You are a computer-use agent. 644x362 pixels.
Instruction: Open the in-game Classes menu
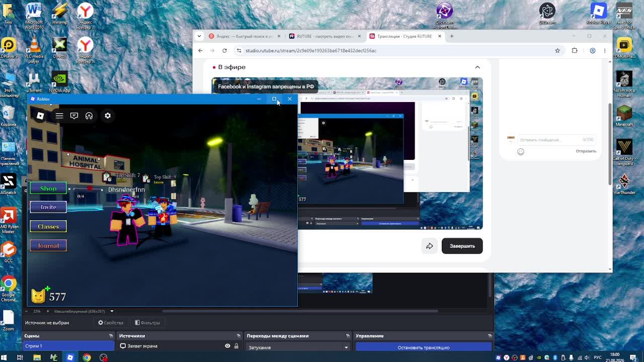coord(48,226)
